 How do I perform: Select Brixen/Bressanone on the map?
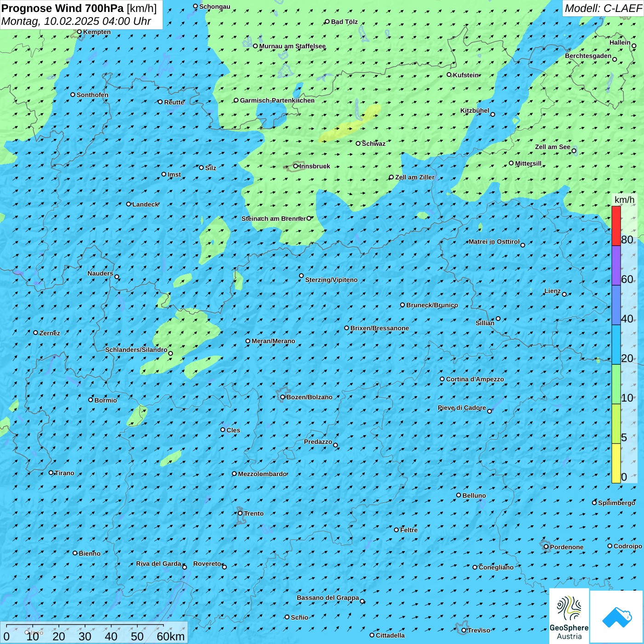(x=379, y=328)
